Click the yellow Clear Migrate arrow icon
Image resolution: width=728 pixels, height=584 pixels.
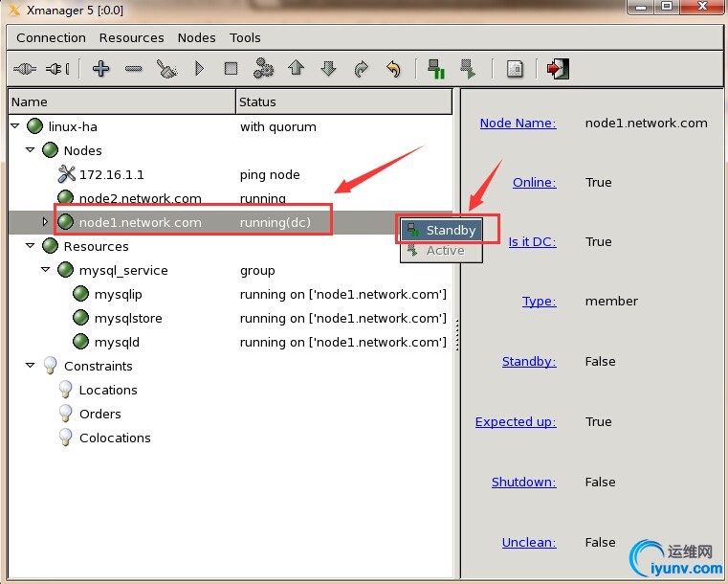click(393, 69)
